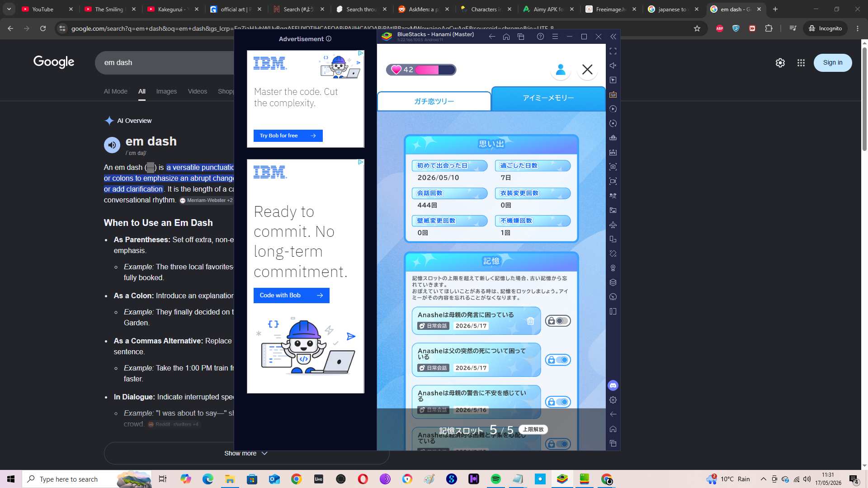This screenshot has height=488, width=868.
Task: Open the Google apps grid icon
Action: (801, 63)
